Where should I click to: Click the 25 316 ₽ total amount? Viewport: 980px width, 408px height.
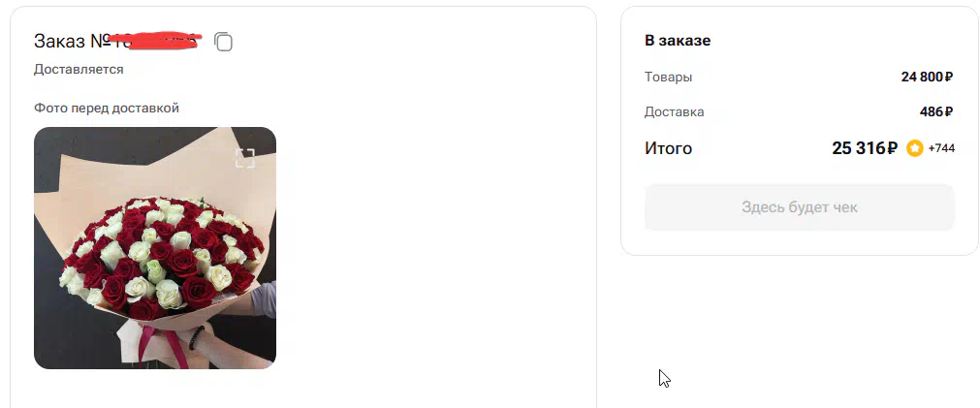tap(865, 148)
